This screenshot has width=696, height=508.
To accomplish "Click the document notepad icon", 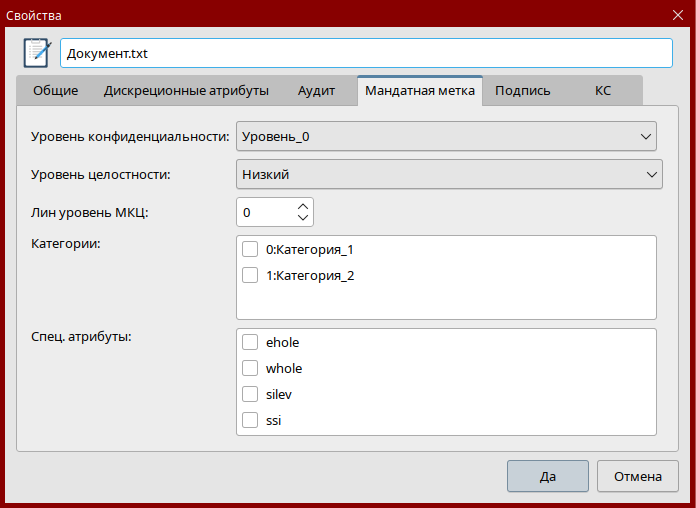I will click(37, 53).
